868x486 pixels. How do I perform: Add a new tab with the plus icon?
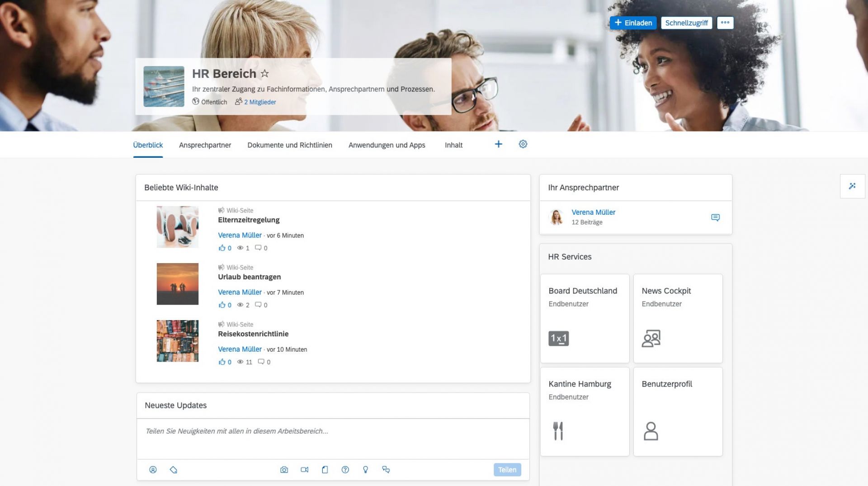pos(498,144)
